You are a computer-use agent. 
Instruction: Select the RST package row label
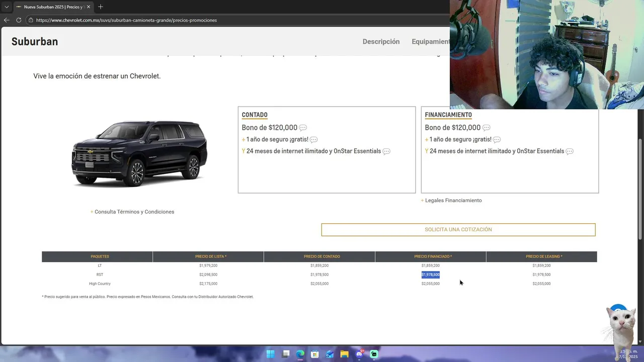(x=100, y=275)
